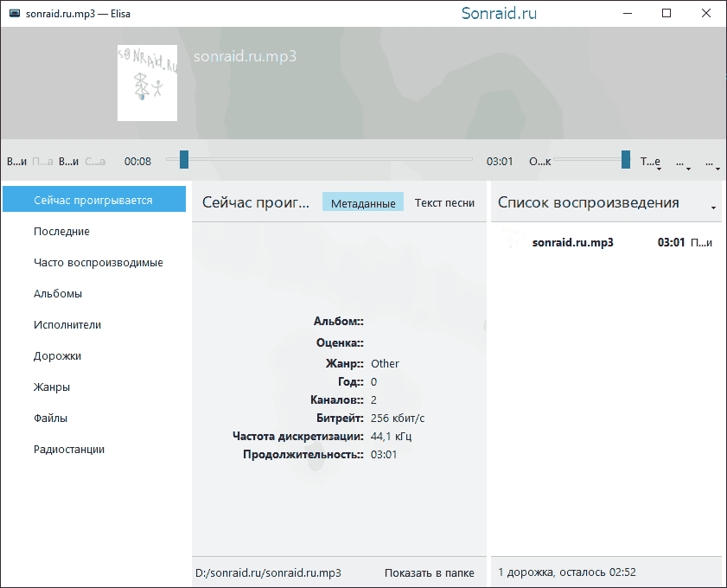Toggle the О...к mute control
Image resolution: width=727 pixels, height=588 pixels.
(x=540, y=162)
